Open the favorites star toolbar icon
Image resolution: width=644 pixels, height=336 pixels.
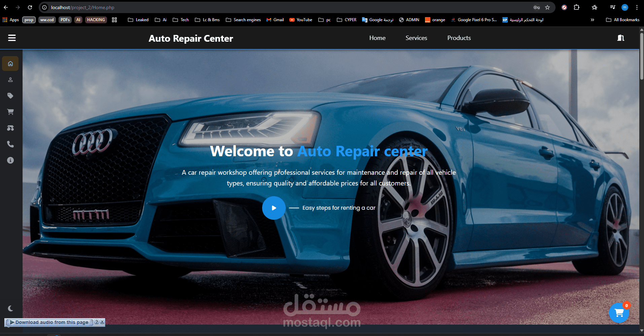click(595, 7)
